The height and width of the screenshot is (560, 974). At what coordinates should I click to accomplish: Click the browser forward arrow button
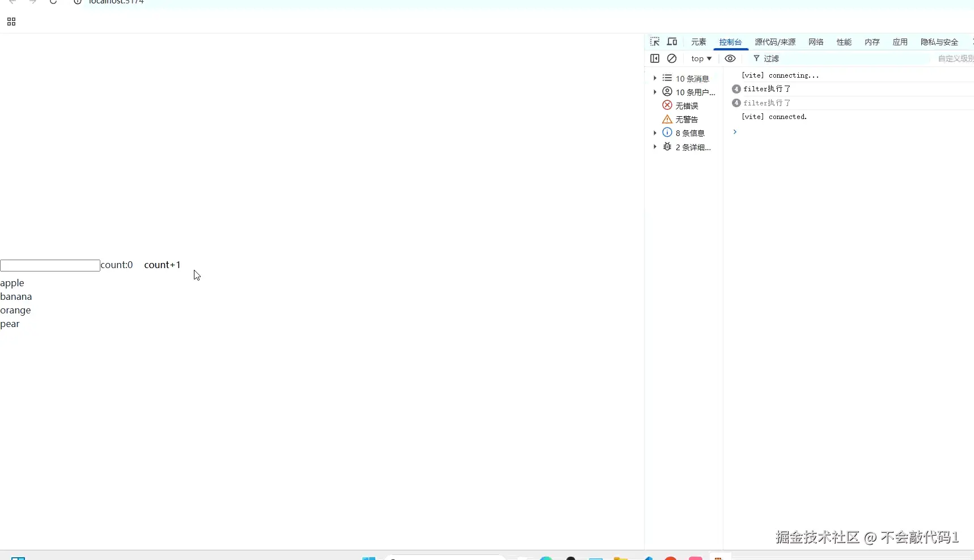click(33, 2)
